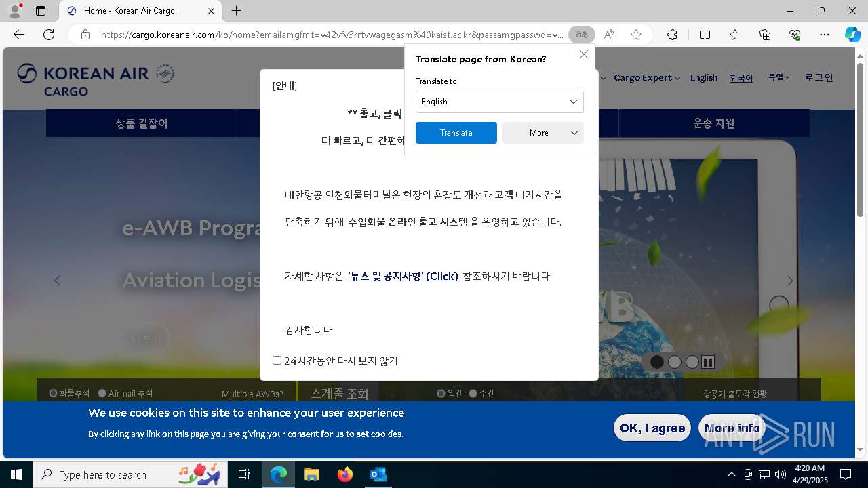This screenshot has width=868, height=488.
Task: Go to previous carousel slide arrow
Action: [57, 280]
